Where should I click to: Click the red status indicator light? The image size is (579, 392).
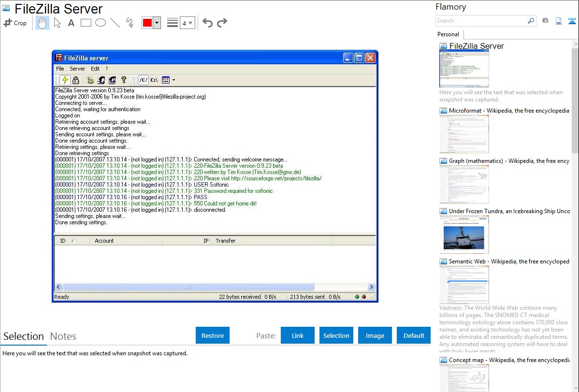[364, 297]
